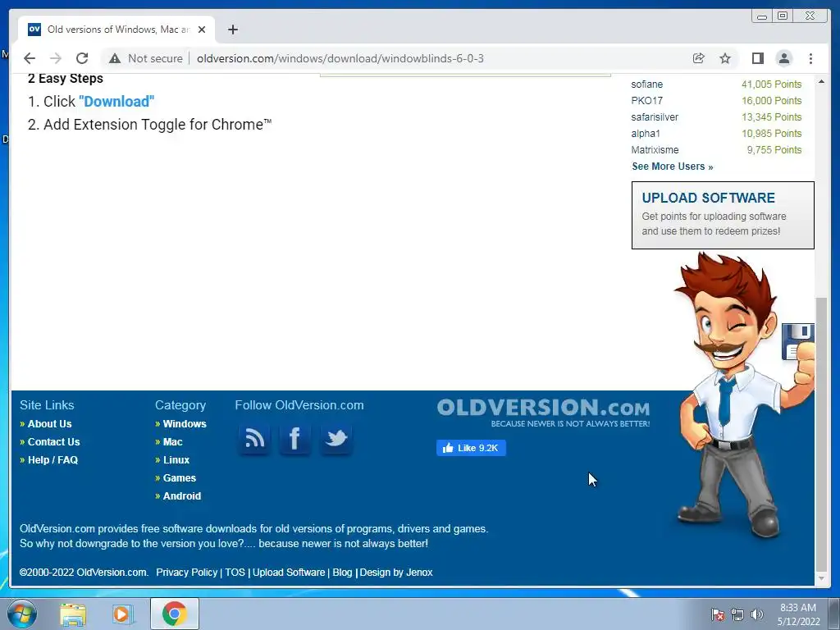This screenshot has width=840, height=630.
Task: Reload the current page
Action: [82, 58]
